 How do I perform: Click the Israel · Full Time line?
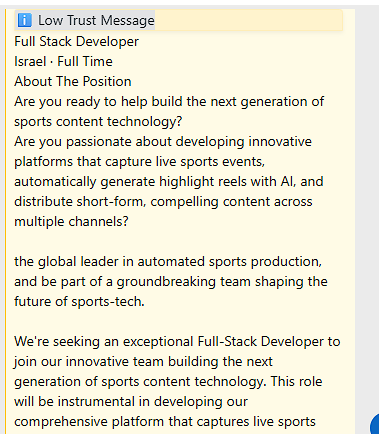pos(63,61)
